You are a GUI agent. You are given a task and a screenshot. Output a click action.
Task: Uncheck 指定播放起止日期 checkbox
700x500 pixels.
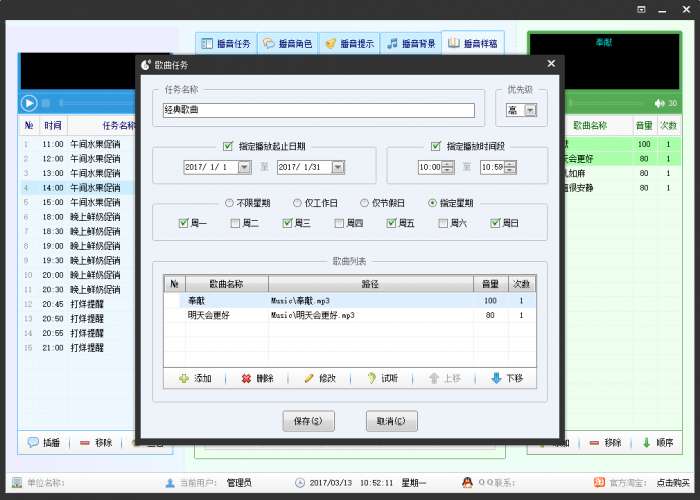(228, 146)
